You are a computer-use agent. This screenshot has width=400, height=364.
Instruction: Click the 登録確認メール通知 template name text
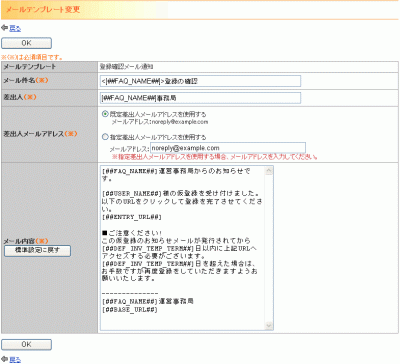click(x=126, y=67)
